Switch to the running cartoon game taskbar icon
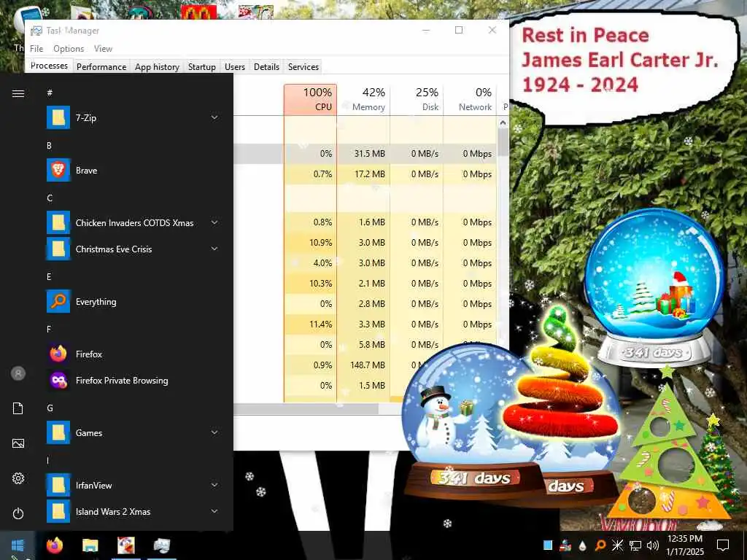Viewport: 747px width, 560px height. tap(126, 545)
